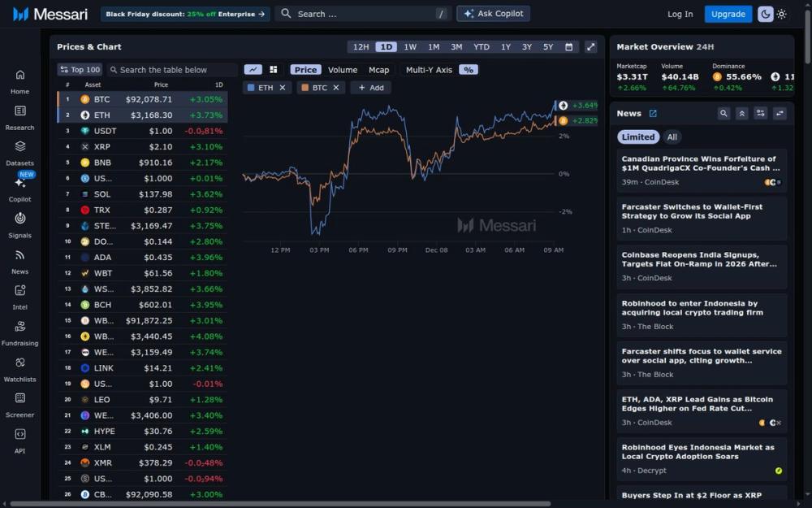Toggle the Multi-Y Axis option

(429, 69)
